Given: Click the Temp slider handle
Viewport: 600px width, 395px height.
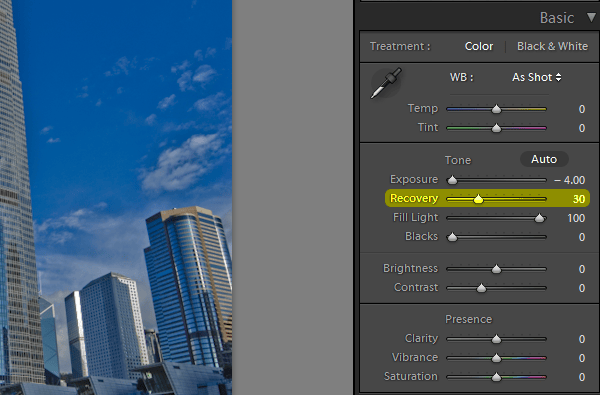Looking at the screenshot, I should click(x=496, y=109).
